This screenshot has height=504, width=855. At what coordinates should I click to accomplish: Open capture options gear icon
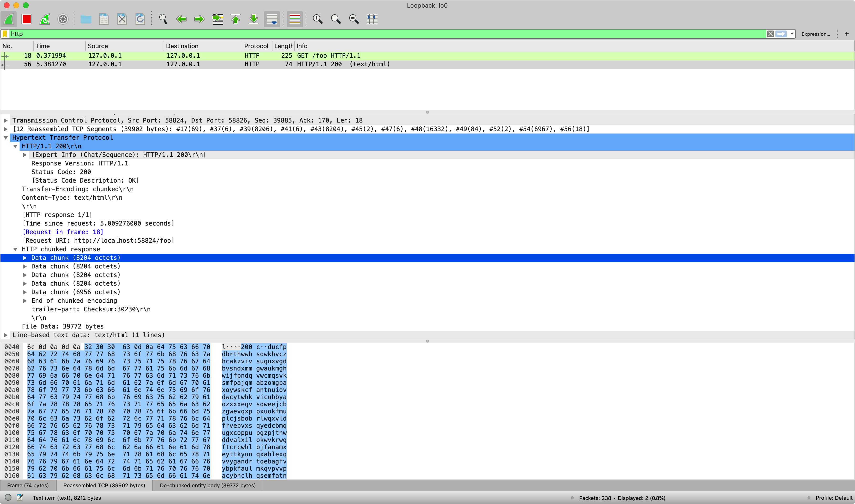pos(63,19)
